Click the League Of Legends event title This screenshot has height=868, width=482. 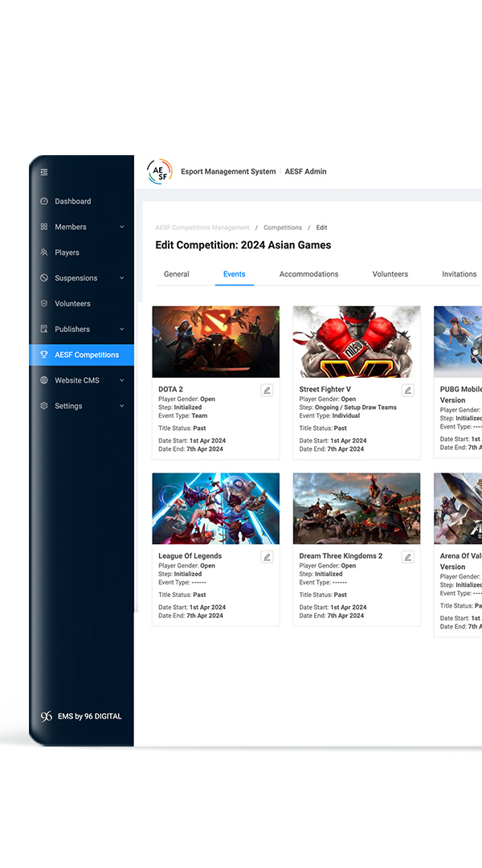[190, 556]
